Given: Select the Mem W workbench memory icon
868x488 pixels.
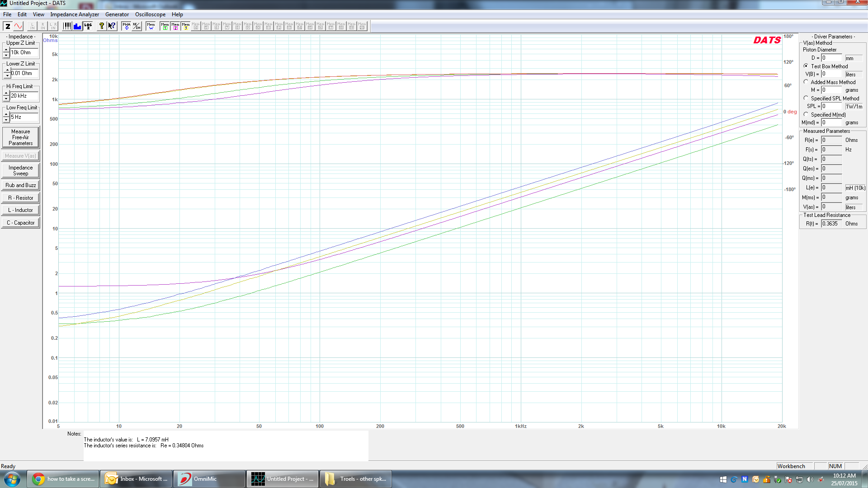Looking at the screenshot, I should [151, 26].
